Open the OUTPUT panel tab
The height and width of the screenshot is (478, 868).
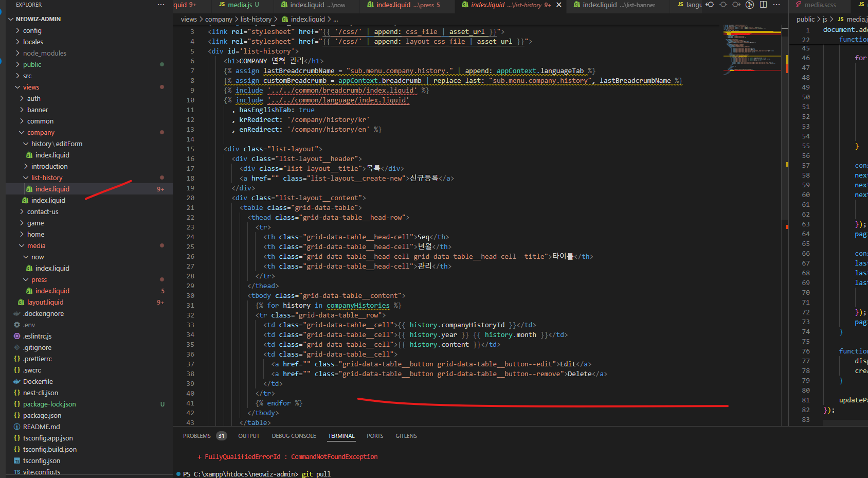pyautogui.click(x=249, y=436)
